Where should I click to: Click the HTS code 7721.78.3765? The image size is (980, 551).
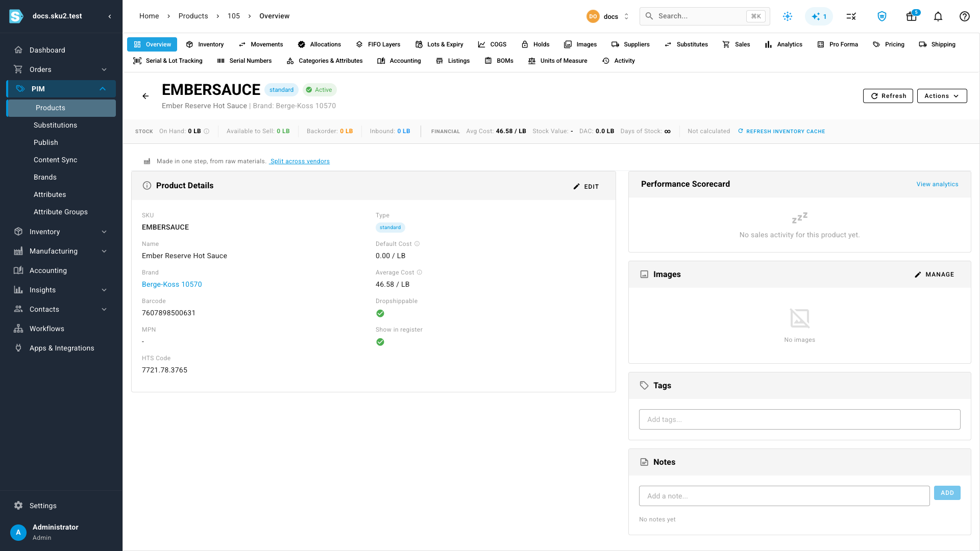click(x=164, y=370)
